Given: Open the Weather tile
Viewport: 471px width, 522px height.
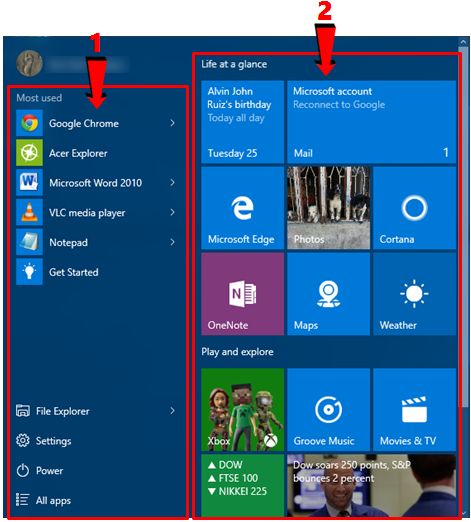Looking at the screenshot, I should click(414, 294).
